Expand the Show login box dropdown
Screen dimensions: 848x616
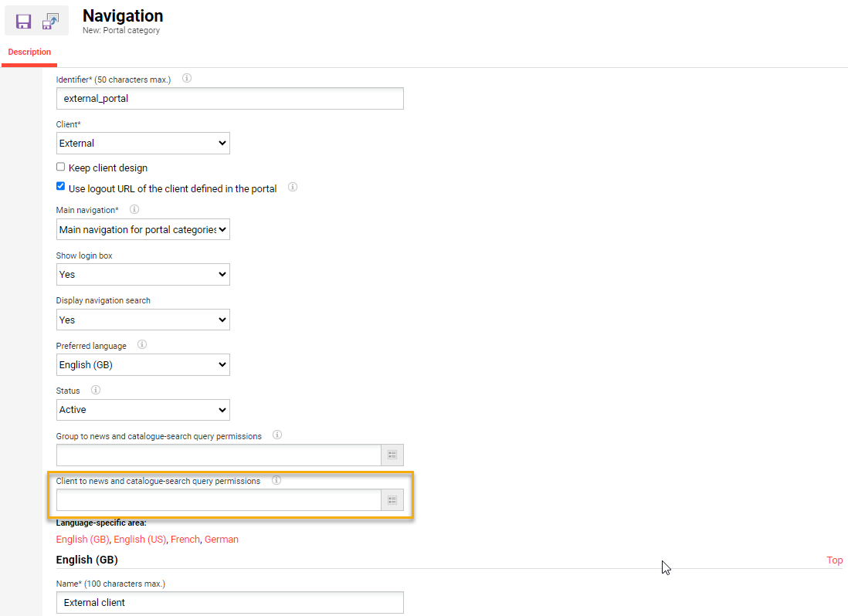pos(143,274)
